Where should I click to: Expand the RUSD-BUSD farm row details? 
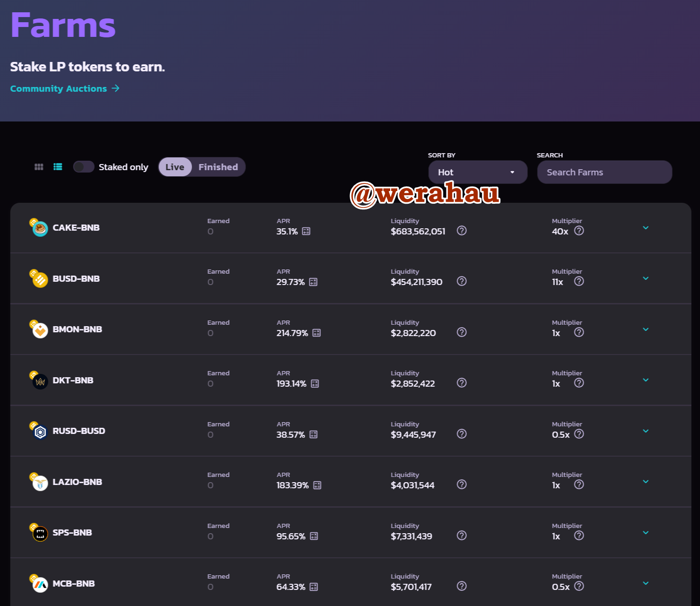pyautogui.click(x=646, y=431)
